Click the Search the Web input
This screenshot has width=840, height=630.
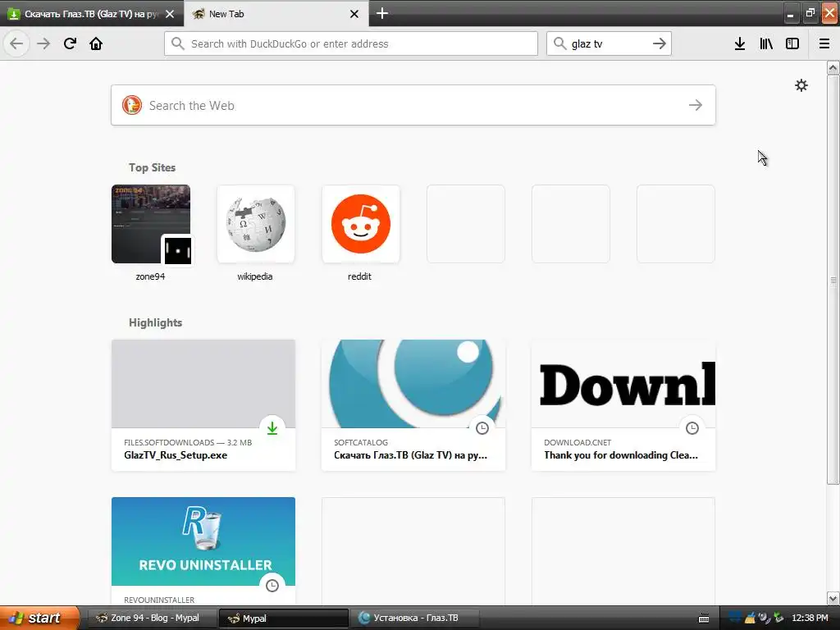click(413, 105)
